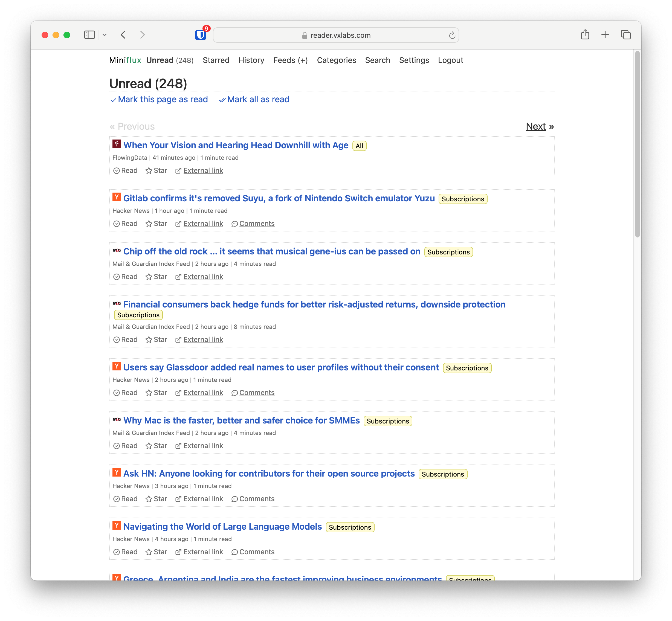Viewport: 672px width, 621px height.
Task: Click the reload page icon in address bar
Action: (x=452, y=35)
